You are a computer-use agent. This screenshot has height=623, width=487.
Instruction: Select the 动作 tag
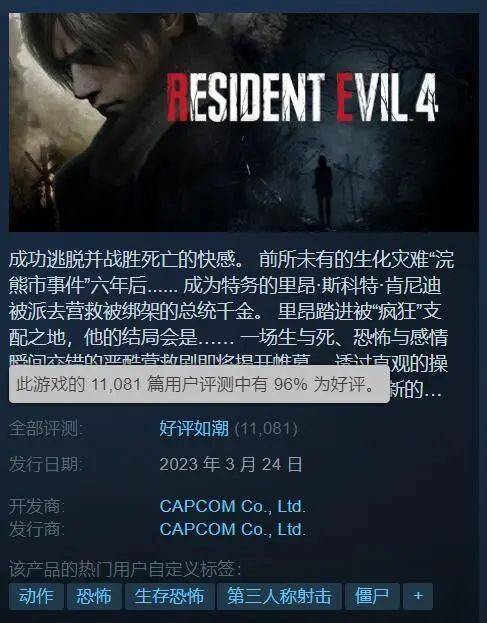point(36,596)
